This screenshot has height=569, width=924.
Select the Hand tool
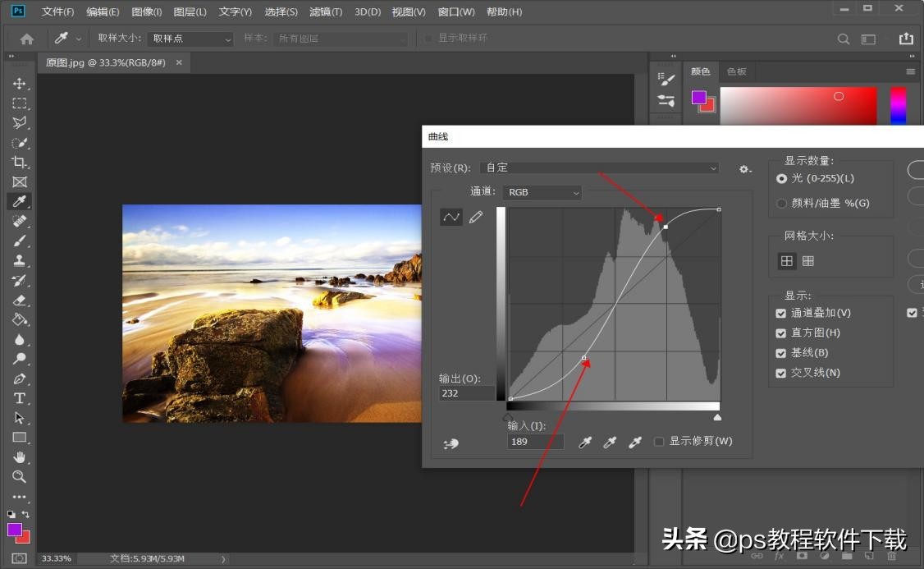point(20,457)
